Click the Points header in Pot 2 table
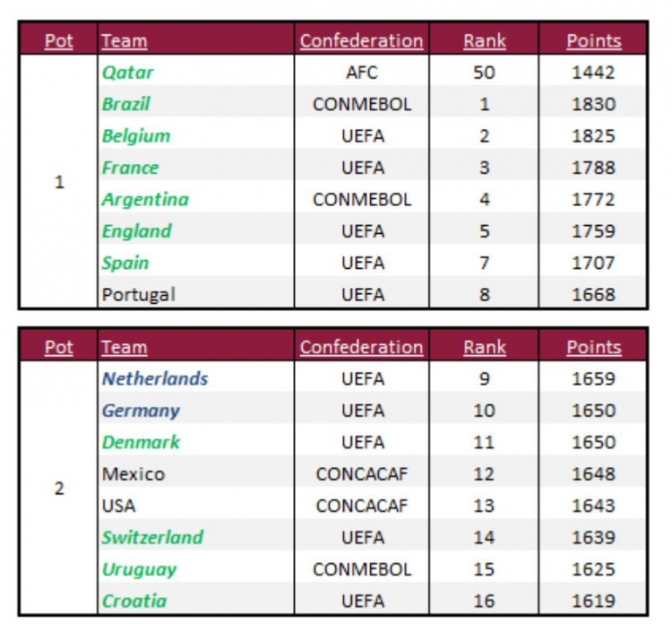Screen dimensions: 672x624 point(593,347)
